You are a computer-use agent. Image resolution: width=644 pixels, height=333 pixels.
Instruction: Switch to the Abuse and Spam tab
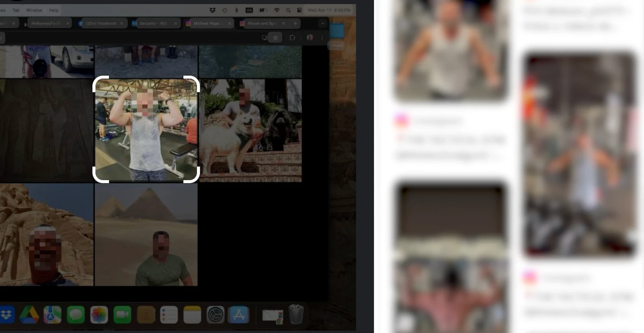(x=262, y=23)
